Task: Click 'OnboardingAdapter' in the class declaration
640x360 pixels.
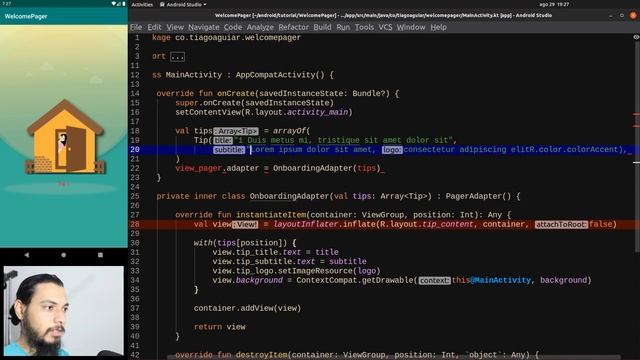Action: click(289, 196)
